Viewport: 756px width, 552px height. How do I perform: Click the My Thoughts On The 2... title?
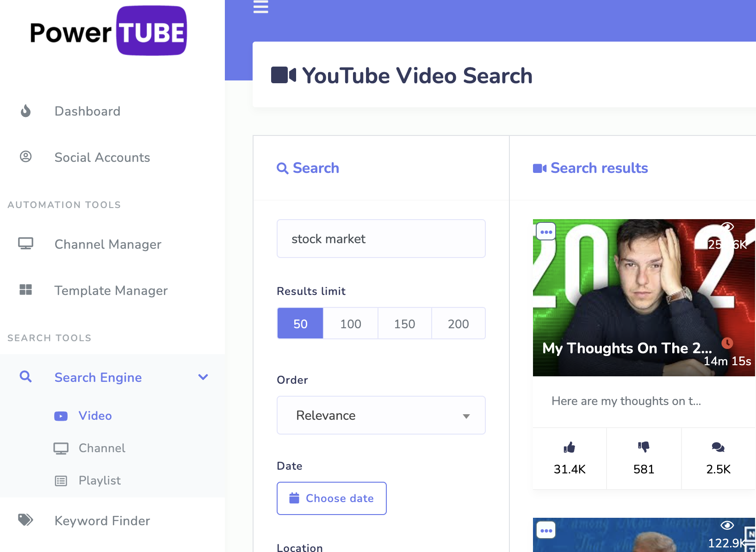tap(627, 348)
